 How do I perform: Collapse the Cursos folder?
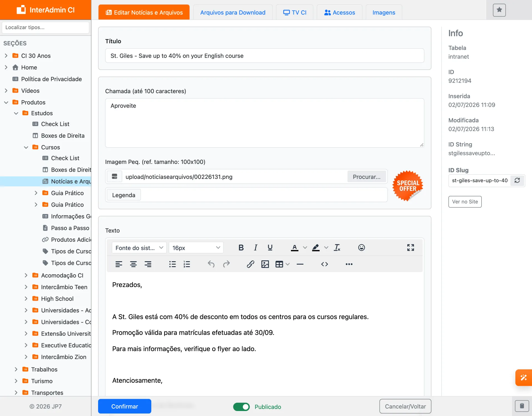coord(26,147)
